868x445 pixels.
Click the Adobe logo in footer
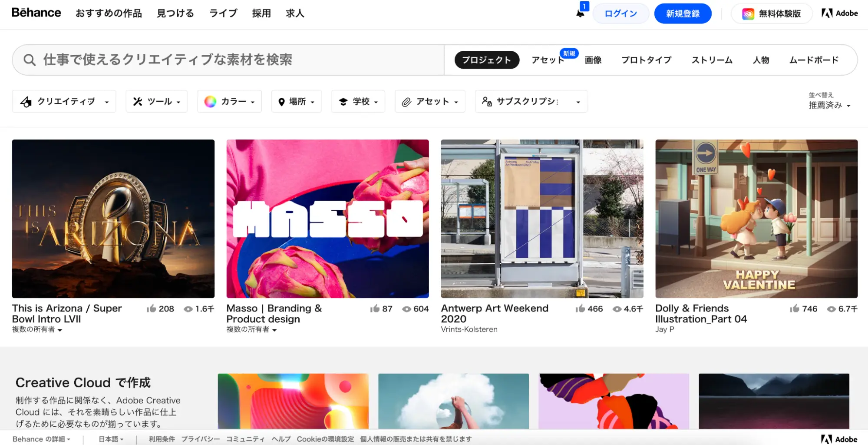click(839, 439)
